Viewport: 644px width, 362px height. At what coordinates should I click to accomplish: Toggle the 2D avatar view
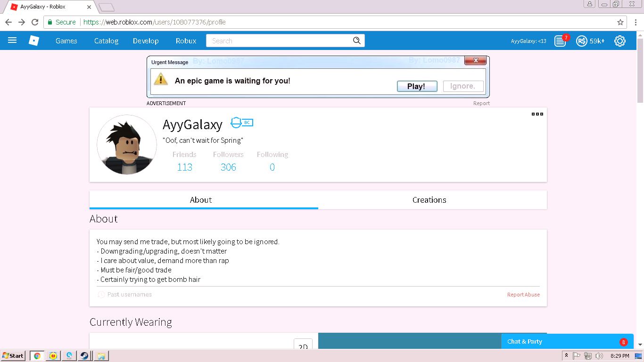pos(303,346)
